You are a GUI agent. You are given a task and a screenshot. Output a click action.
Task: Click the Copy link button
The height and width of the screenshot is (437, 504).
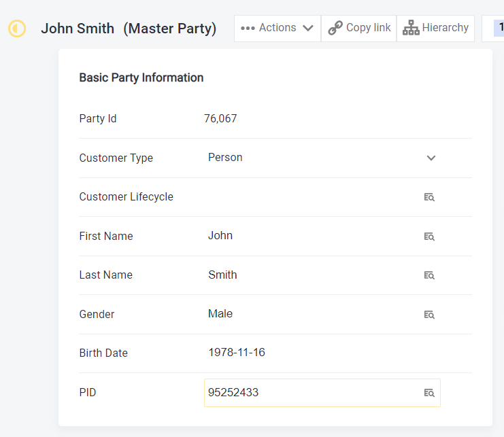359,28
